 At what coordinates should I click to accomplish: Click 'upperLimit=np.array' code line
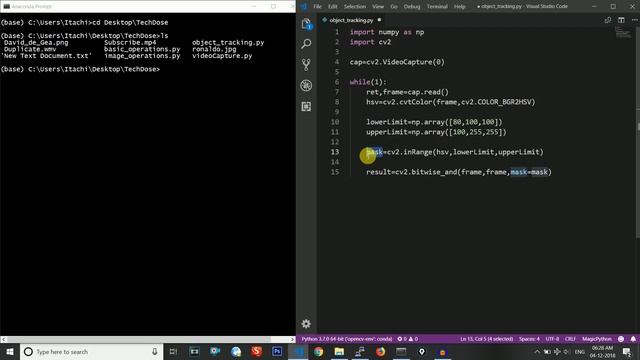pyautogui.click(x=436, y=132)
